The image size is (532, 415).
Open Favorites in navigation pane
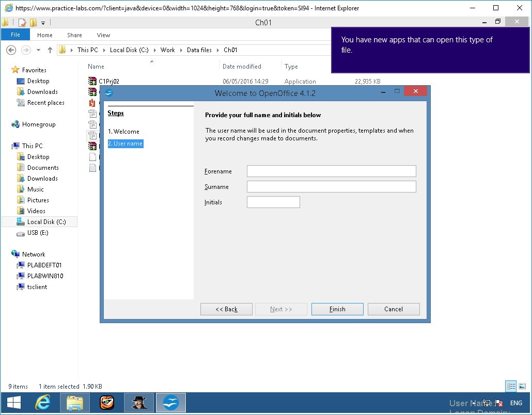point(34,70)
